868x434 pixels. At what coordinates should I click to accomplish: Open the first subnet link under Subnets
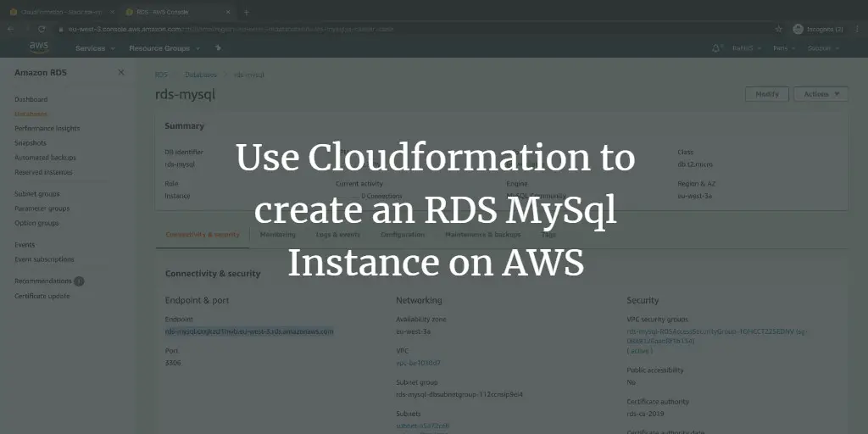click(x=422, y=426)
